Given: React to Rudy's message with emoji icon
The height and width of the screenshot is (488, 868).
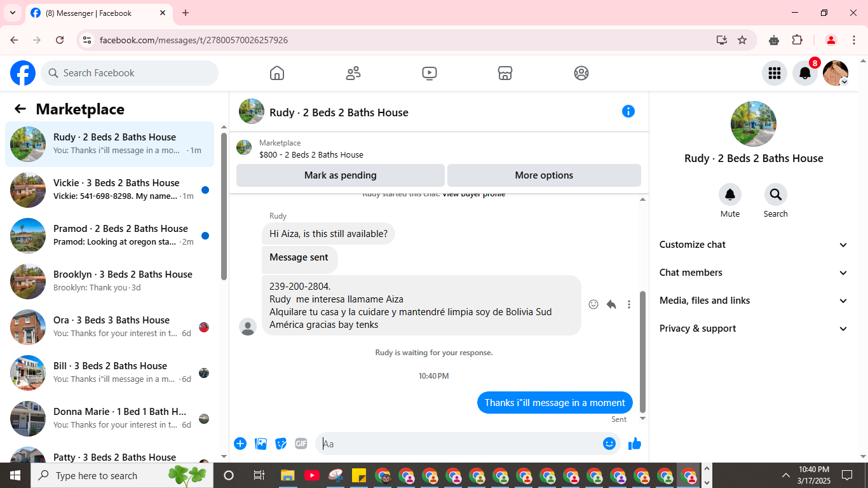Looking at the screenshot, I should [593, 304].
